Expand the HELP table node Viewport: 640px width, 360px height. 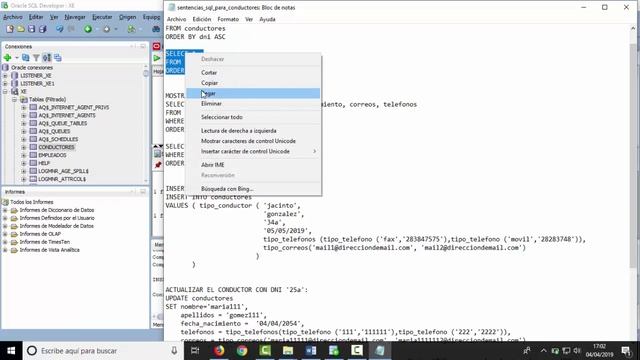coord(24,163)
